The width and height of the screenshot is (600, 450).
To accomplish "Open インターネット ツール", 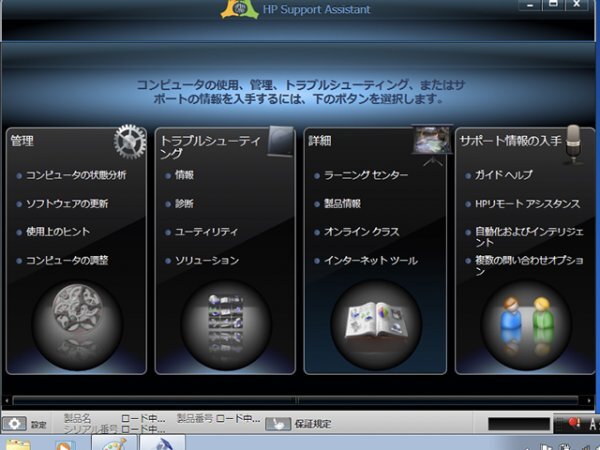I will (x=371, y=261).
